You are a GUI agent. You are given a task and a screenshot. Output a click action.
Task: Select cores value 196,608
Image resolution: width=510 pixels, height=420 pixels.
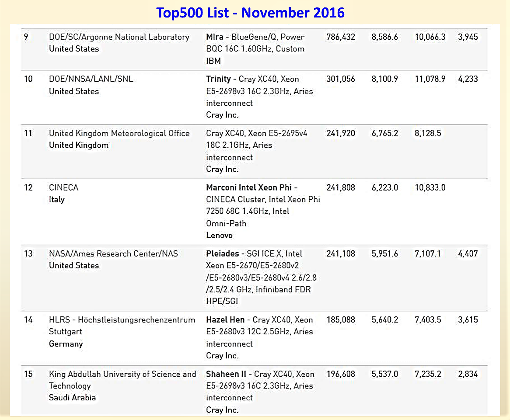(341, 374)
